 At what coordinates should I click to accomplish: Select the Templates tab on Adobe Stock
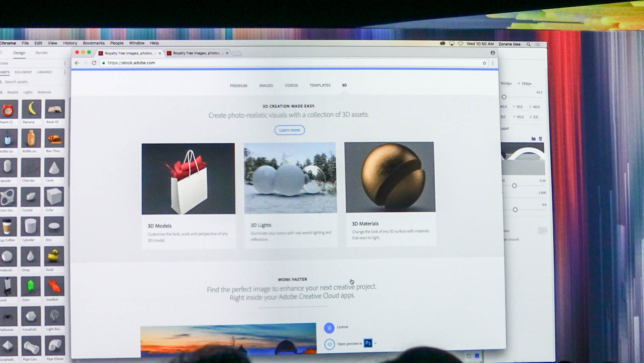(320, 85)
